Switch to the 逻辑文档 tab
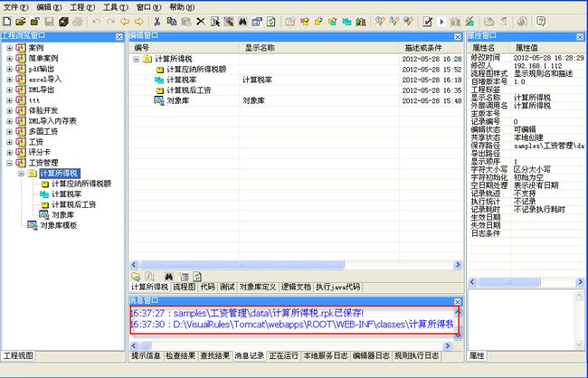588x378 pixels. [296, 287]
